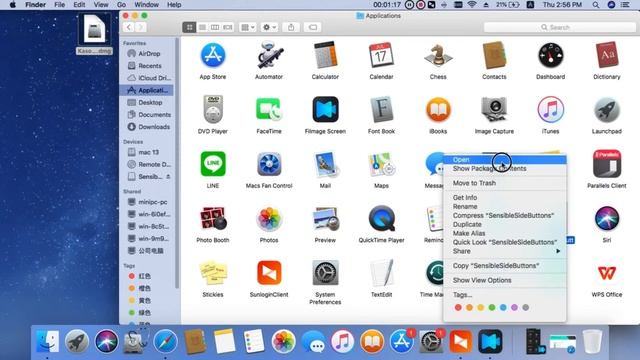Apply the green tag color dot
This screenshot has height=360, width=640.
point(492,307)
